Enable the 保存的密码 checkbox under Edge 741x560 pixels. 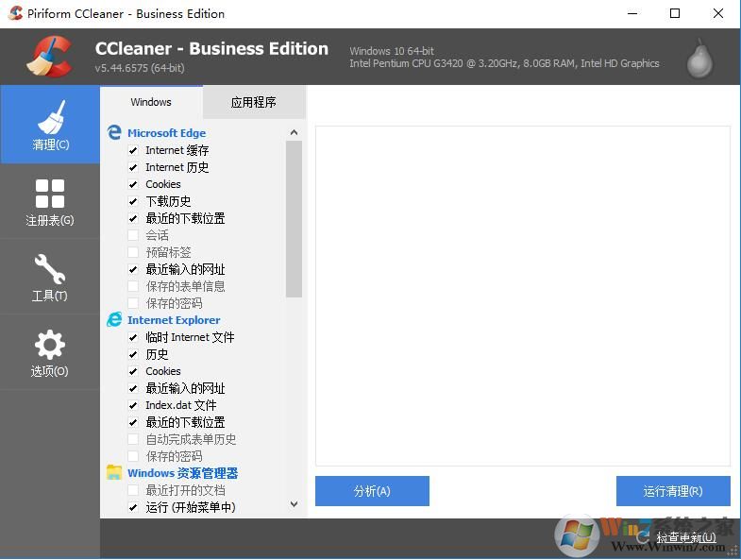tap(133, 304)
